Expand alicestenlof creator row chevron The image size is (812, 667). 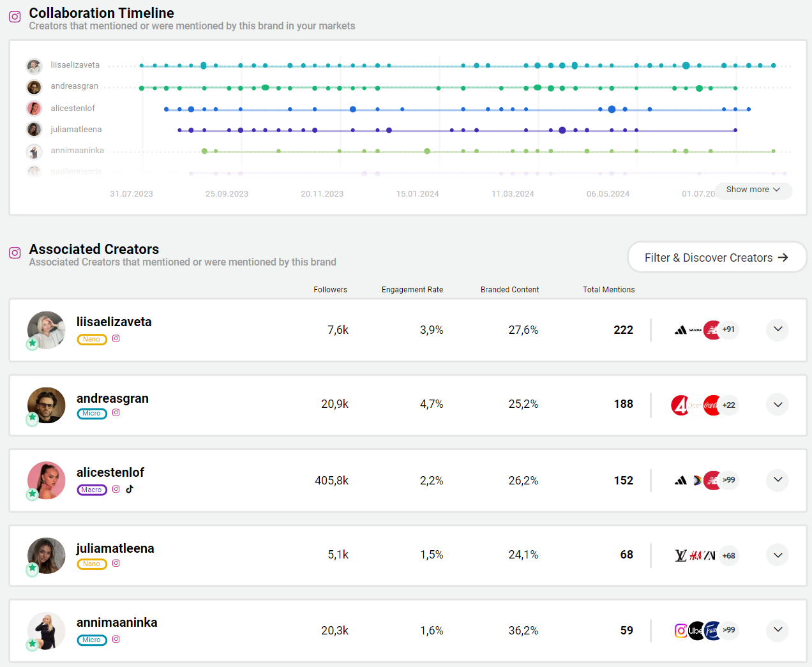778,480
